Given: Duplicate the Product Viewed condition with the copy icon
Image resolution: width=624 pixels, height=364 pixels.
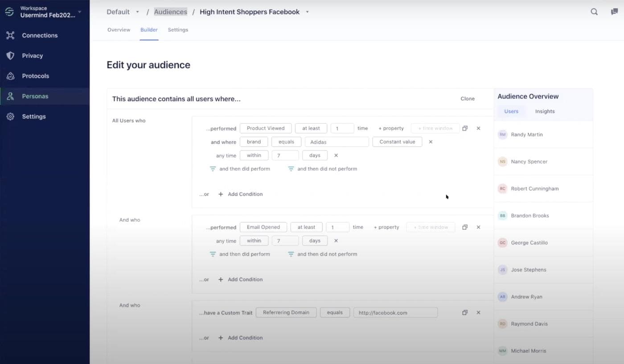Looking at the screenshot, I should 465,128.
